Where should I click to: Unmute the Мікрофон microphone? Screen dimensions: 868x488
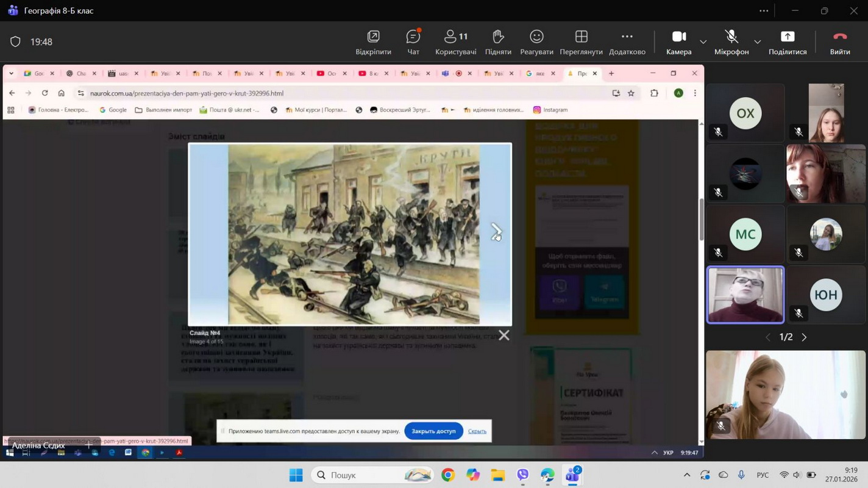pos(731,42)
